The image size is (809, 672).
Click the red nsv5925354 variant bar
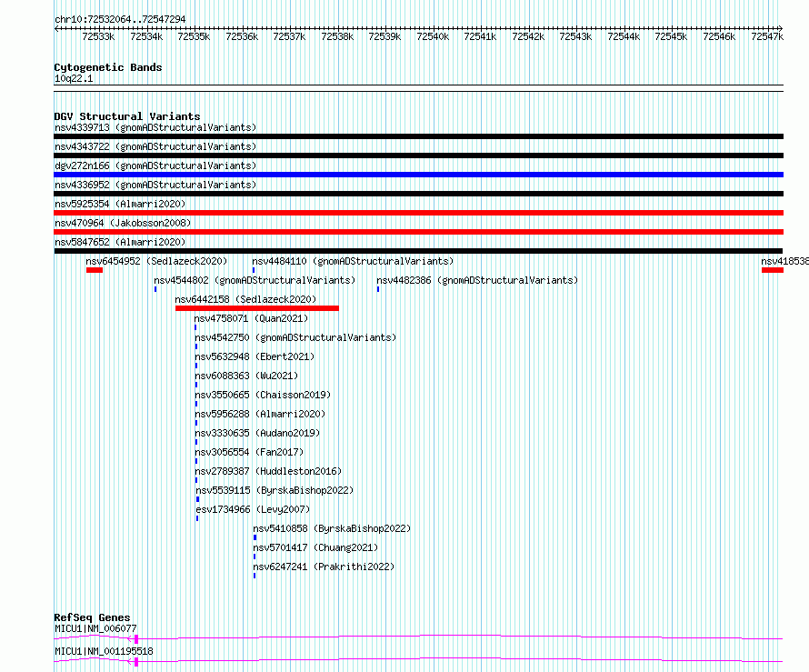418,213
